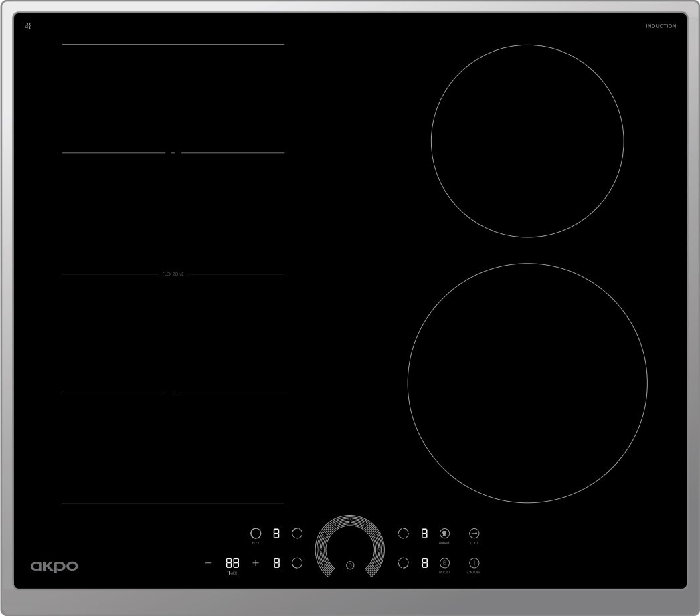Screen dimensions: 700x616
Task: Enable the FLEX zone bridge button
Action: coord(256,533)
